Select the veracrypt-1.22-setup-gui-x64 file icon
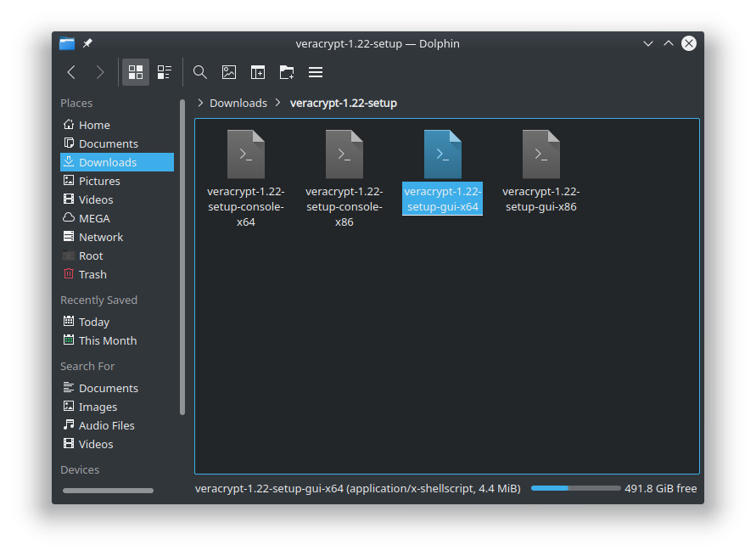 443,154
